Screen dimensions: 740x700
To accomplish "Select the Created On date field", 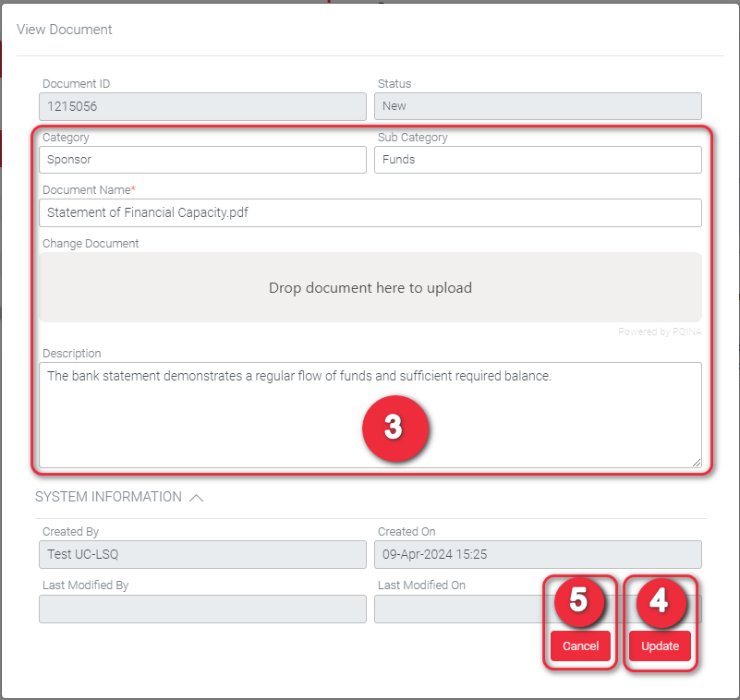I will [537, 555].
